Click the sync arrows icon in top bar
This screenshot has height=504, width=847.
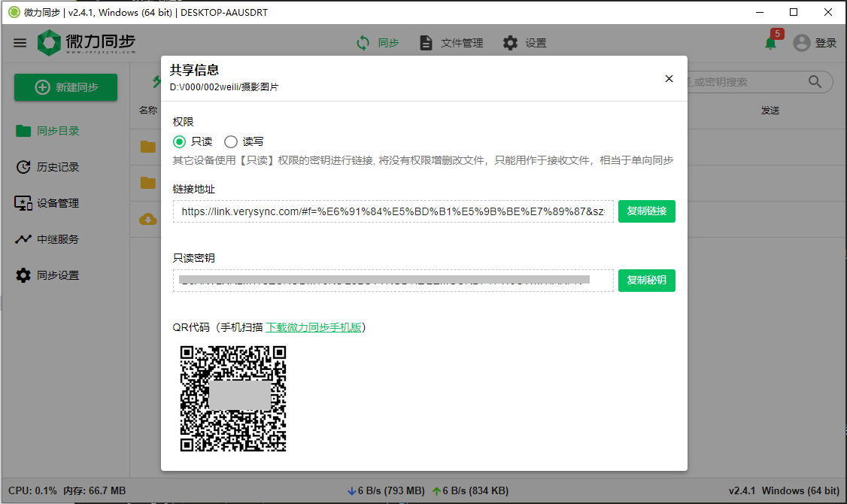pyautogui.click(x=363, y=43)
